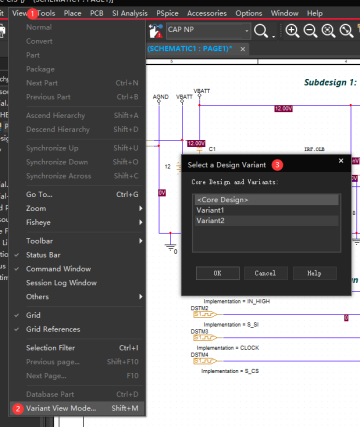This screenshot has width=360, height=428.
Task: Expand the Toolbar submenu
Action: click(x=77, y=241)
